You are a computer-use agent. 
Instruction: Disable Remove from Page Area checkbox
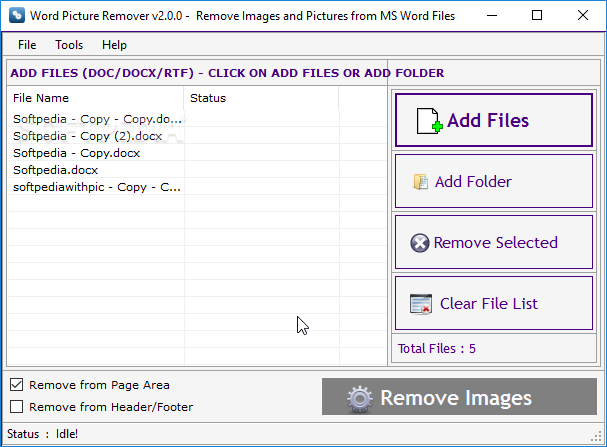pos(17,385)
